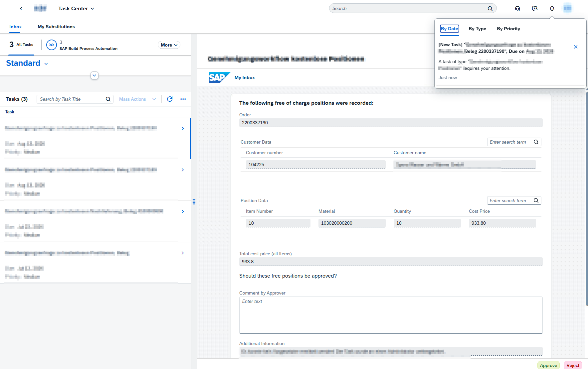Click the back navigation arrow
588x369 pixels.
tap(21, 9)
